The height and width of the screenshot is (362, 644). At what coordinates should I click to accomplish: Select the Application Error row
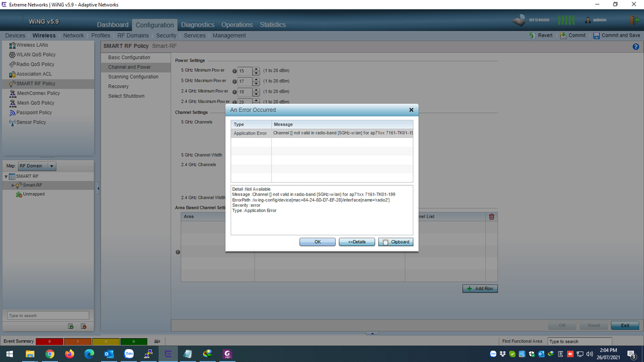click(322, 133)
